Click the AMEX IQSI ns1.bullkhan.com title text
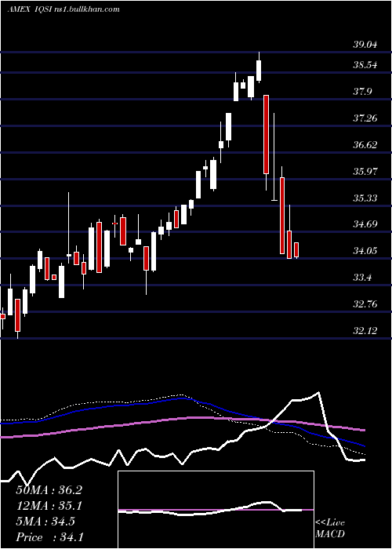 (64, 9)
